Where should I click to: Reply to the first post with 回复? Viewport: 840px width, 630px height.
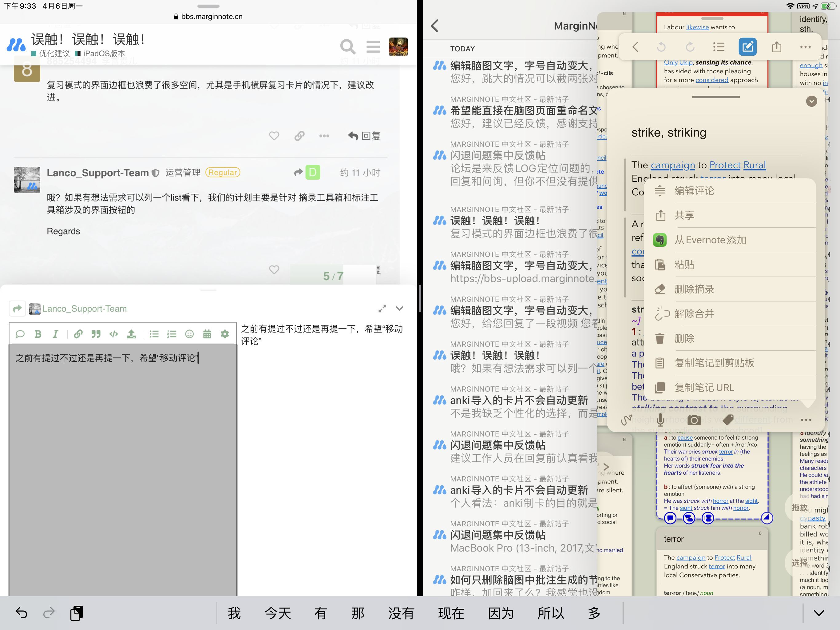[364, 136]
